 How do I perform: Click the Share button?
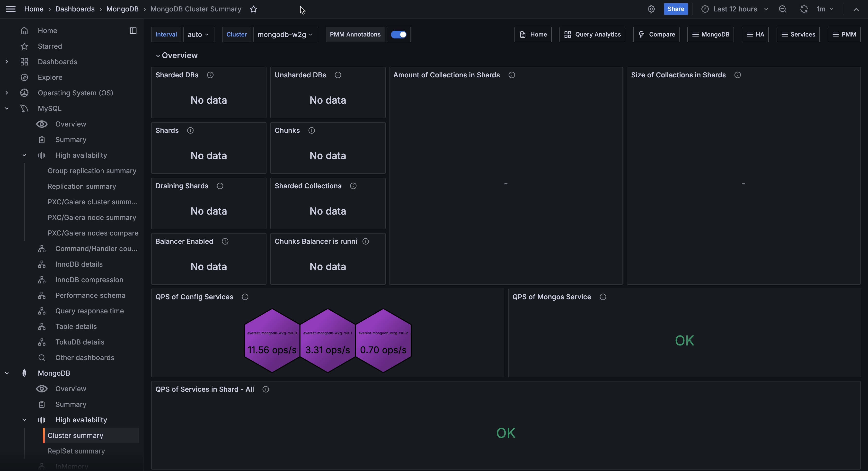click(676, 9)
